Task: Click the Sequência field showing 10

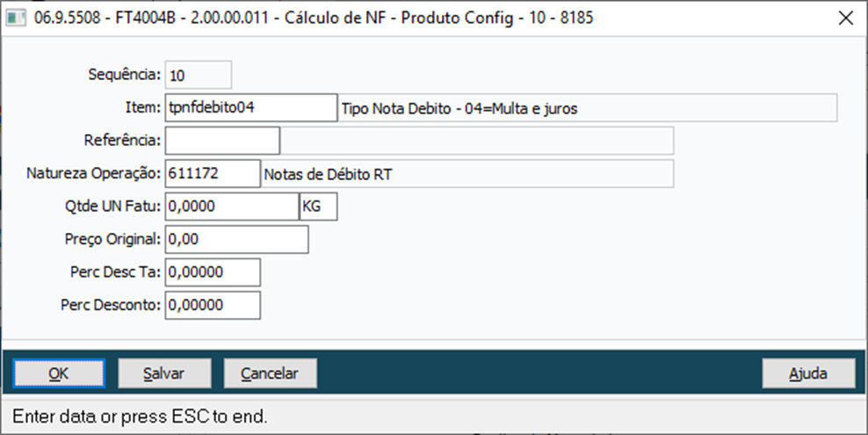Action: coord(198,75)
